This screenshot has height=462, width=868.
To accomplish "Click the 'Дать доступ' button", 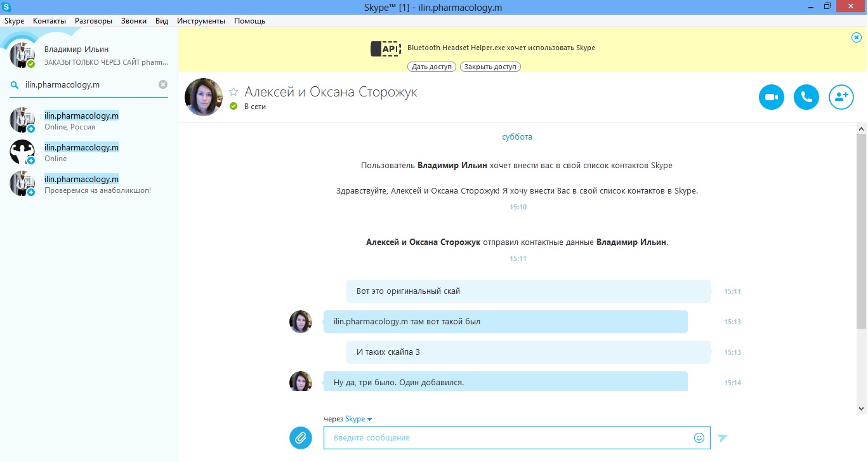I will point(432,67).
